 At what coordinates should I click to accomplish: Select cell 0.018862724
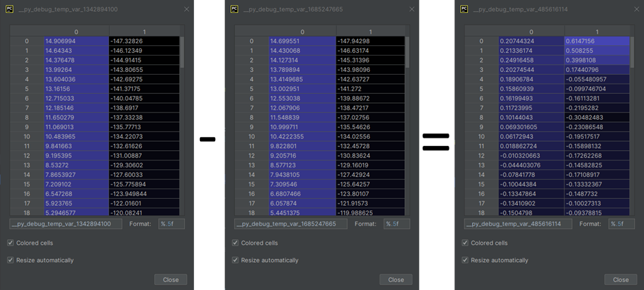pos(532,146)
